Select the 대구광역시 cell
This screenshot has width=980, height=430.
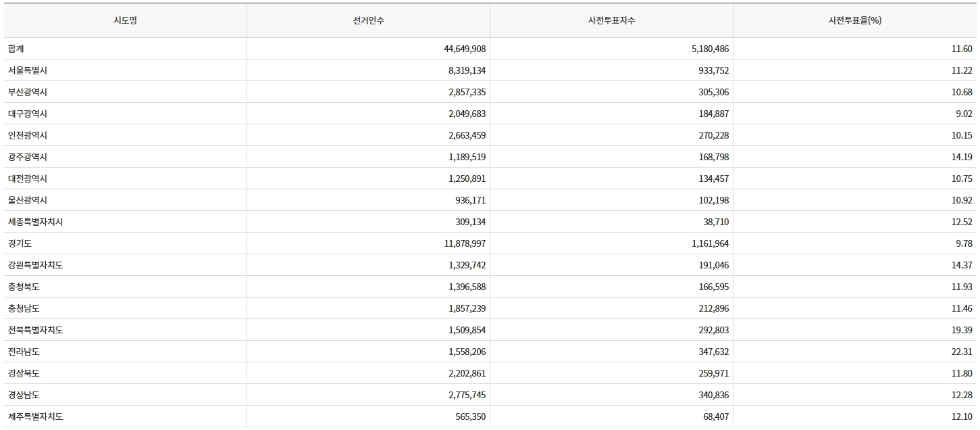(28, 114)
